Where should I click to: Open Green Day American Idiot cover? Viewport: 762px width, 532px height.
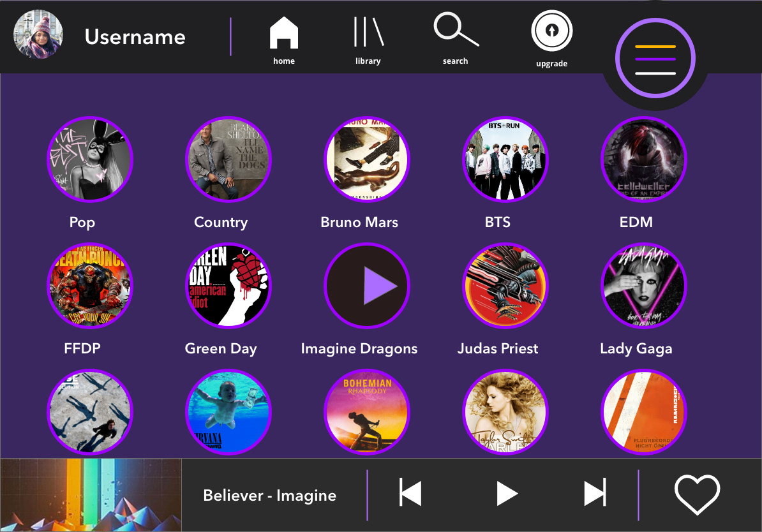click(x=228, y=286)
